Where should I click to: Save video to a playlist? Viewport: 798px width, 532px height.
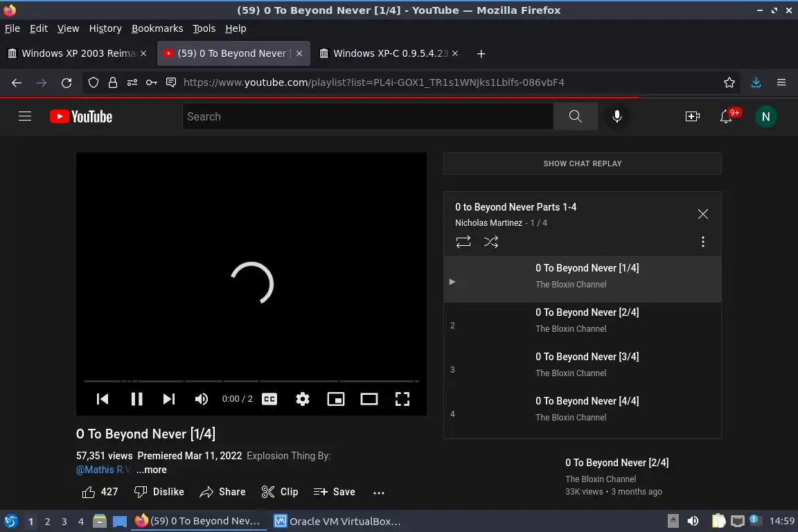click(x=335, y=492)
